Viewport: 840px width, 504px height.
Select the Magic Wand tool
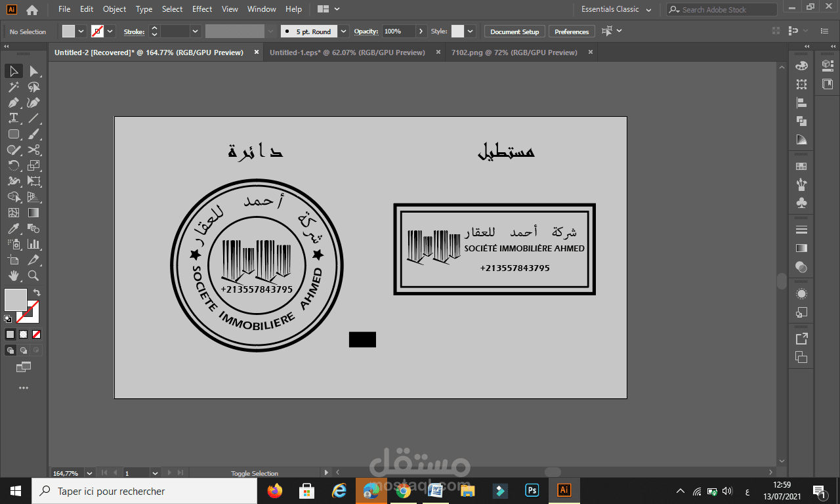click(x=13, y=87)
